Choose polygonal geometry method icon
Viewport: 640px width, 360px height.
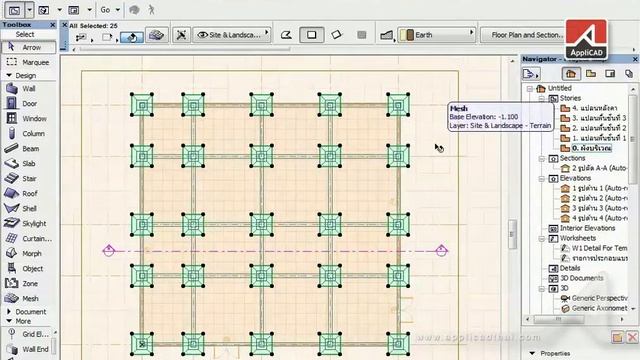pyautogui.click(x=286, y=35)
